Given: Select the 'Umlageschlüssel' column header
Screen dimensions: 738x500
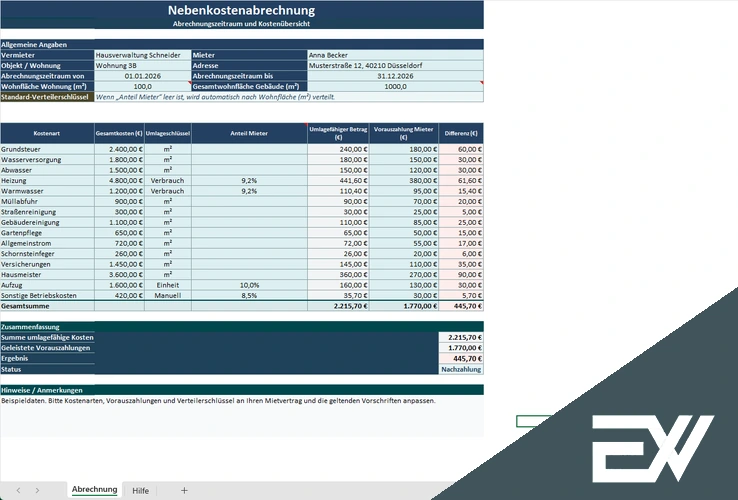Looking at the screenshot, I should pyautogui.click(x=168, y=133).
